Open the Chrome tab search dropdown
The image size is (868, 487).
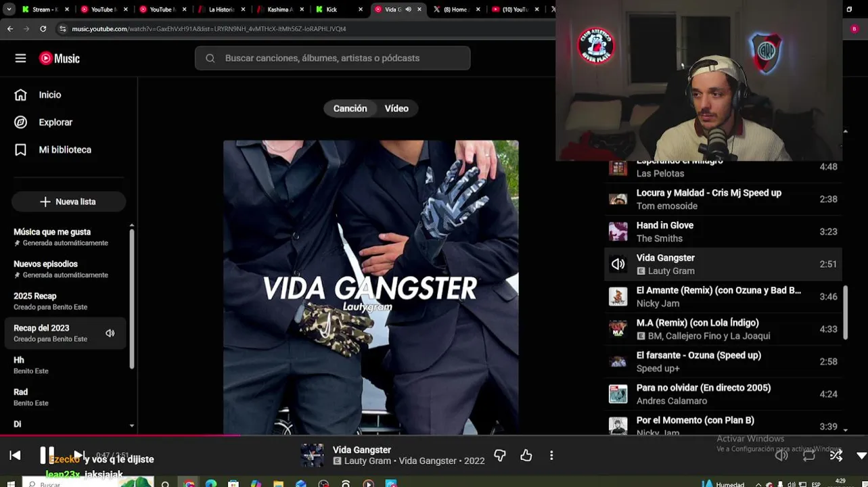9,9
